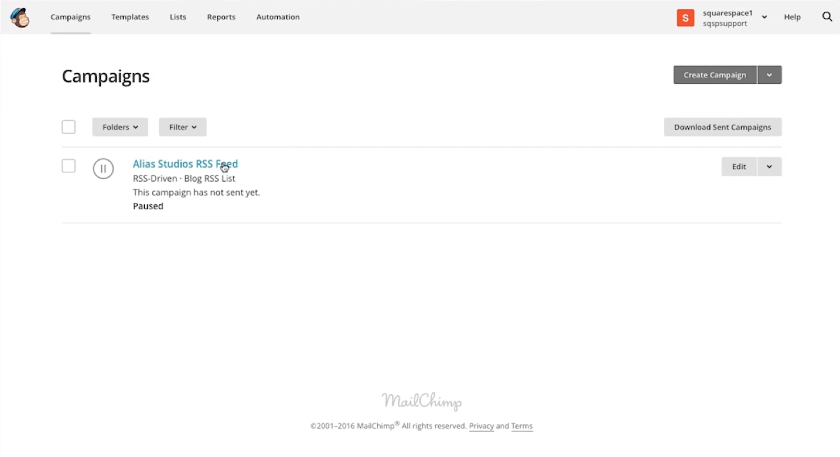Open the Reports tab
This screenshot has height=457, width=840.
tap(221, 17)
